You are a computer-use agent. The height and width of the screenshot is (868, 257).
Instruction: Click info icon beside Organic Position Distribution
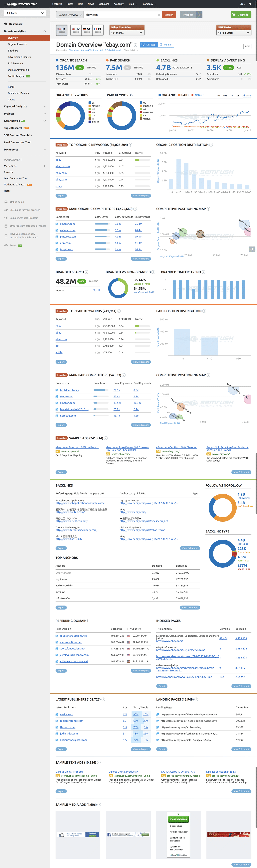[x=211, y=145]
